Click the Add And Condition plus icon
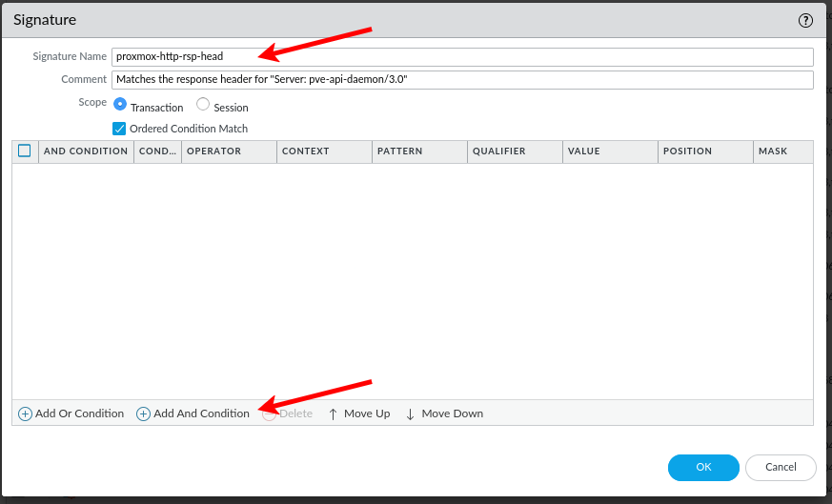 (x=143, y=413)
